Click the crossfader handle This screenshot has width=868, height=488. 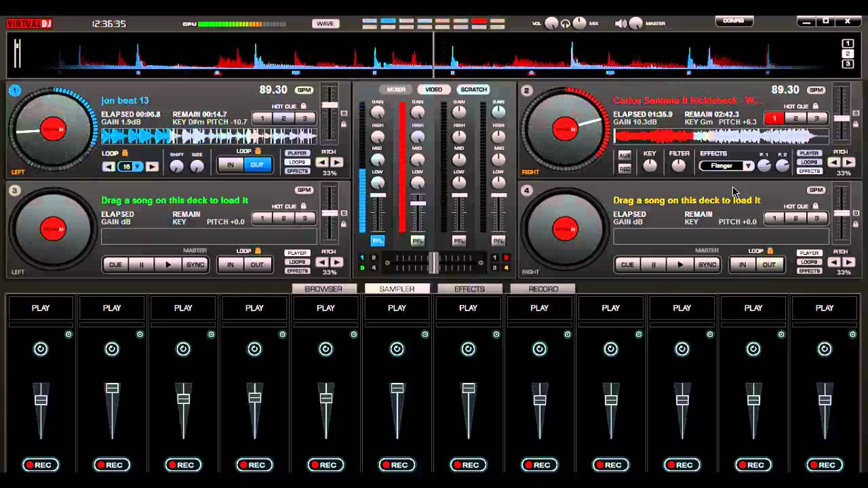pos(433,262)
